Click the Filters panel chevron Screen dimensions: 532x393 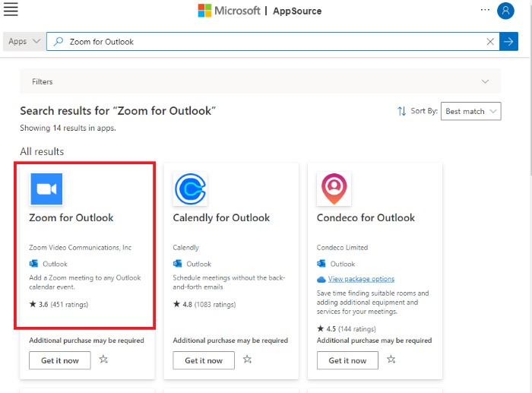tap(485, 81)
